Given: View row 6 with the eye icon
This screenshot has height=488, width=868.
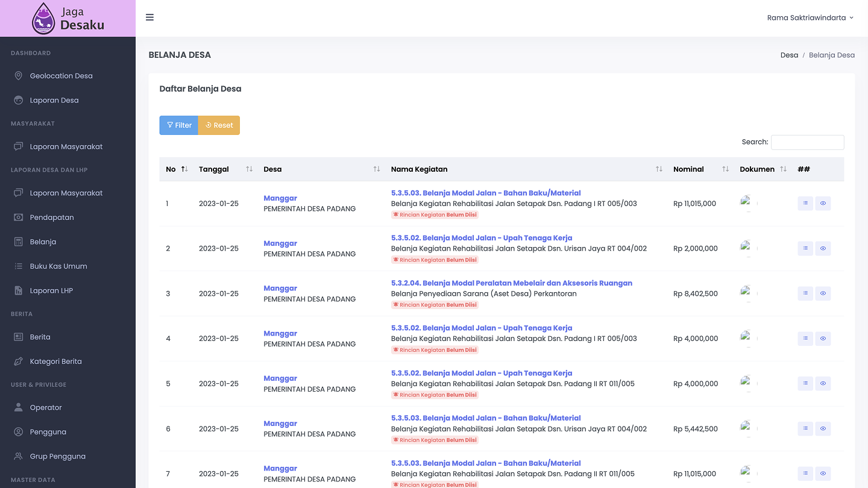Looking at the screenshot, I should [x=823, y=429].
